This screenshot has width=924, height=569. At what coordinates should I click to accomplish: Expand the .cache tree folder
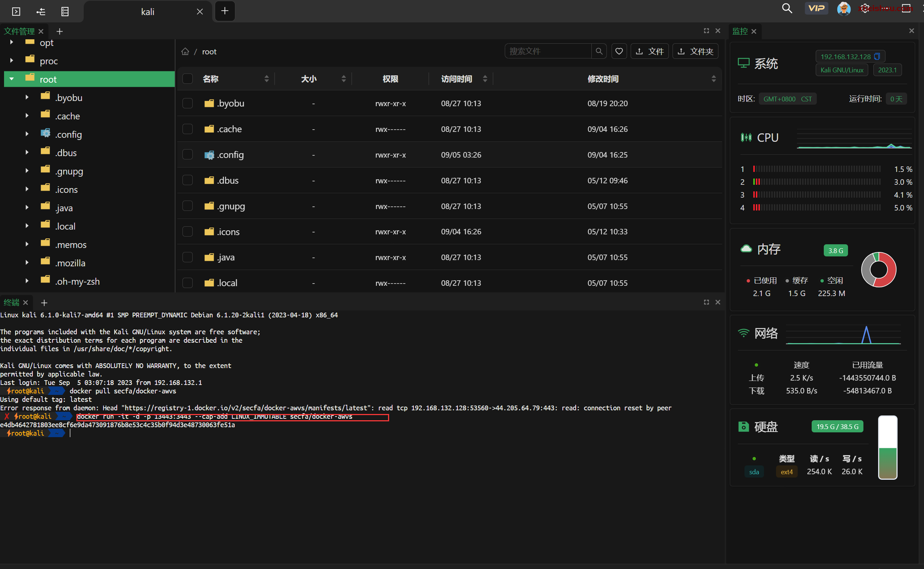tap(27, 116)
